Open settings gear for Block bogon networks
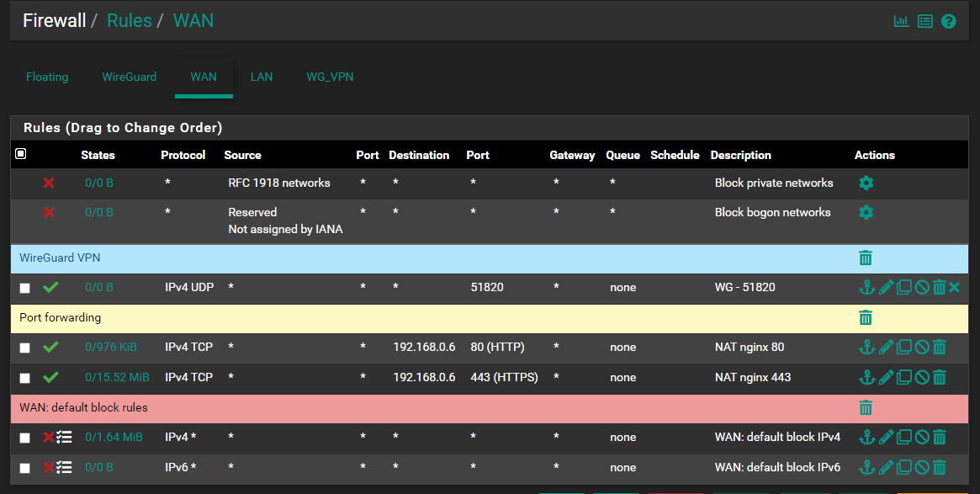This screenshot has width=980, height=494. pos(866,212)
